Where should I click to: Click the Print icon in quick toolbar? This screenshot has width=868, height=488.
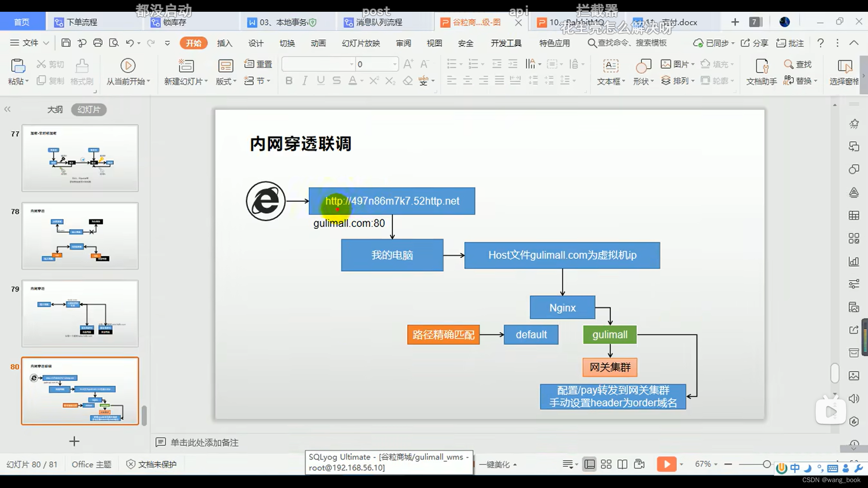[98, 43]
